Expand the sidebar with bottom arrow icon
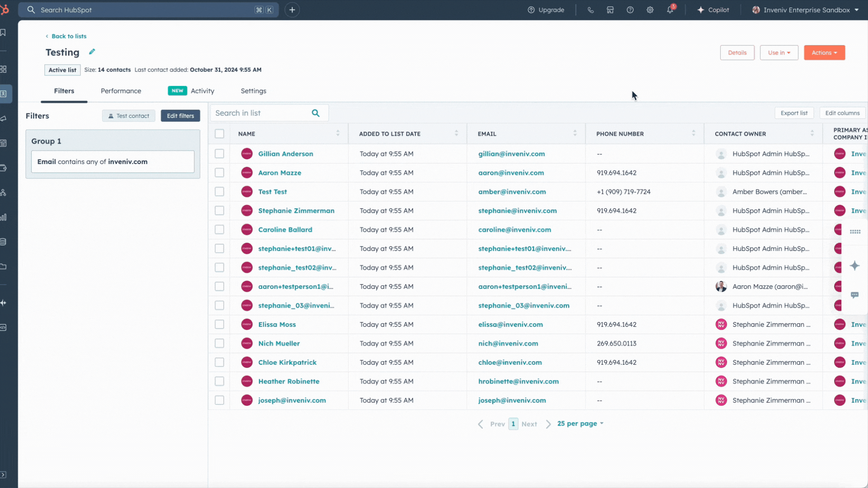This screenshot has width=868, height=488. (3, 475)
